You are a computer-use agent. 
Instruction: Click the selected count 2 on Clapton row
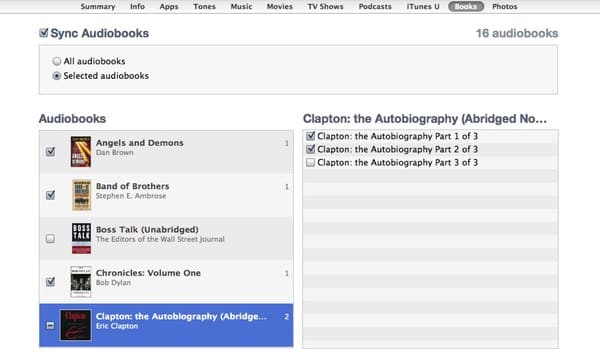pyautogui.click(x=287, y=317)
